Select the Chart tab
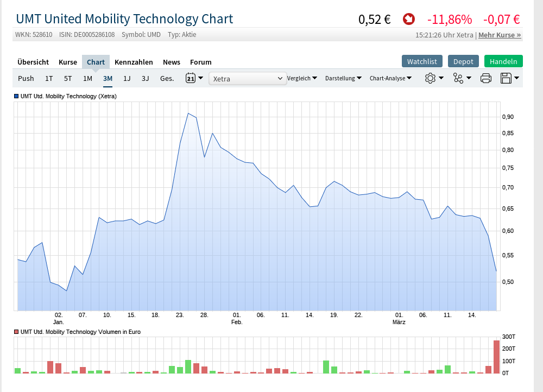543x392 pixels. pos(96,62)
